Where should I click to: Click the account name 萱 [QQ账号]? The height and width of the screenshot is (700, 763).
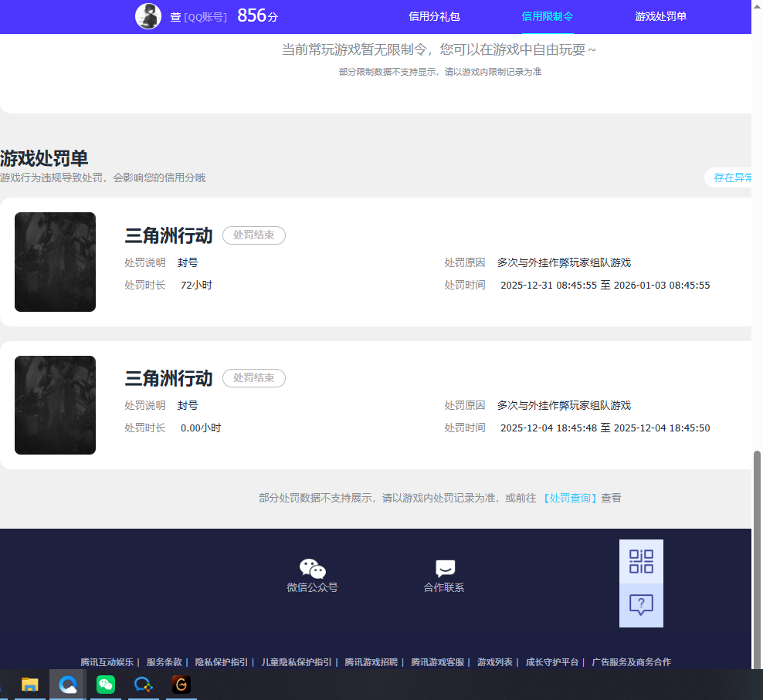[198, 17]
